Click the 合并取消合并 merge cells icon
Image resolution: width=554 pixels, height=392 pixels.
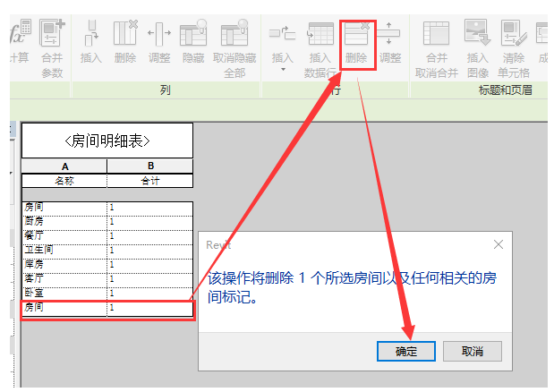pyautogui.click(x=437, y=33)
